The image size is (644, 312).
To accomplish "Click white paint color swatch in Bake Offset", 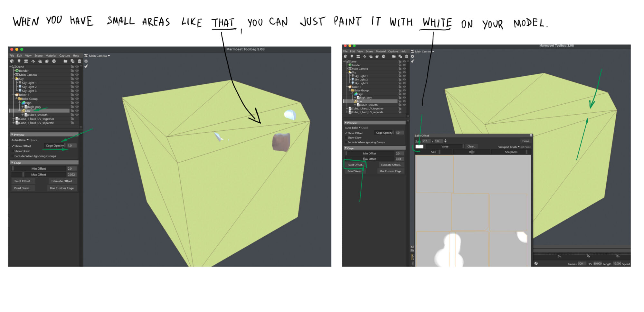I will (420, 147).
